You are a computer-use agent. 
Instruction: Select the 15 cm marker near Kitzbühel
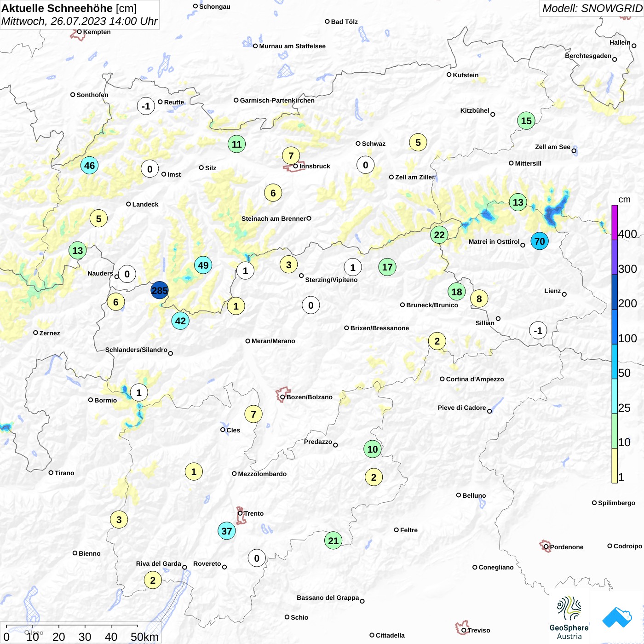(x=526, y=121)
